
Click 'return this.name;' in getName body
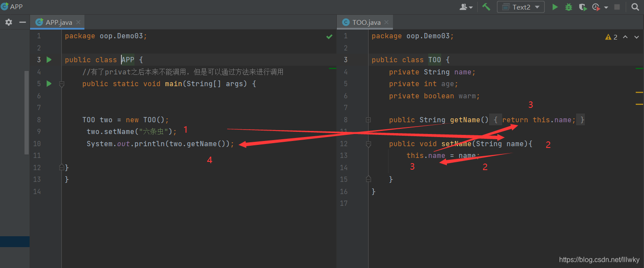tap(539, 120)
